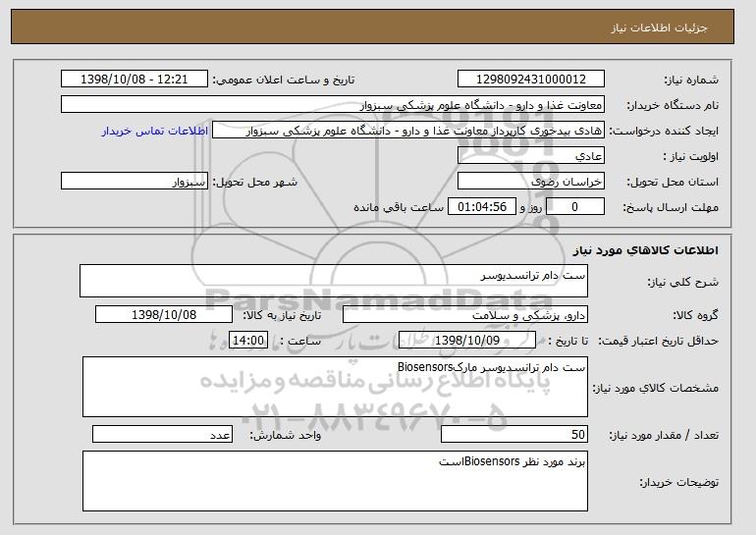Click the توضیحات خریدار label
This screenshot has height=535, width=756.
678,481
